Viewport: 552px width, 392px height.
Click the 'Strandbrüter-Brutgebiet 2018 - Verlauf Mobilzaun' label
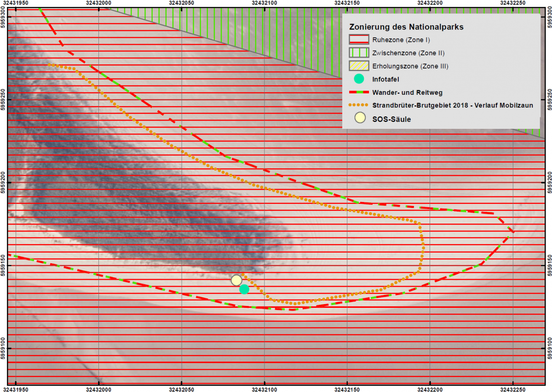click(453, 105)
